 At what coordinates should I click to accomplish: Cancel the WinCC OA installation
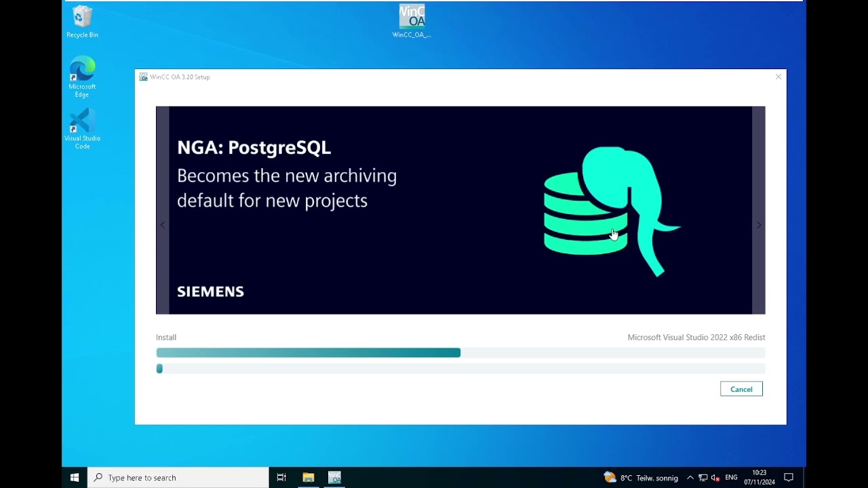point(741,389)
